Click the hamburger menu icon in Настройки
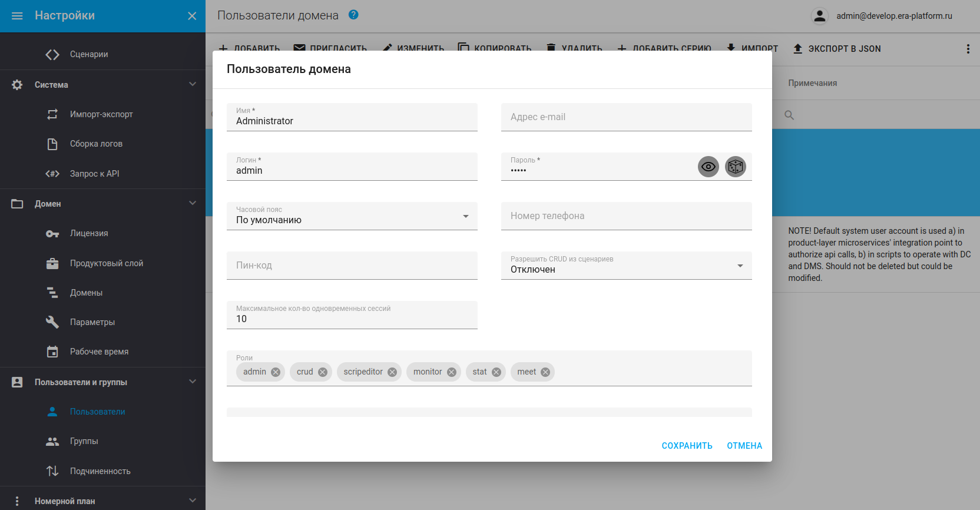 click(17, 16)
